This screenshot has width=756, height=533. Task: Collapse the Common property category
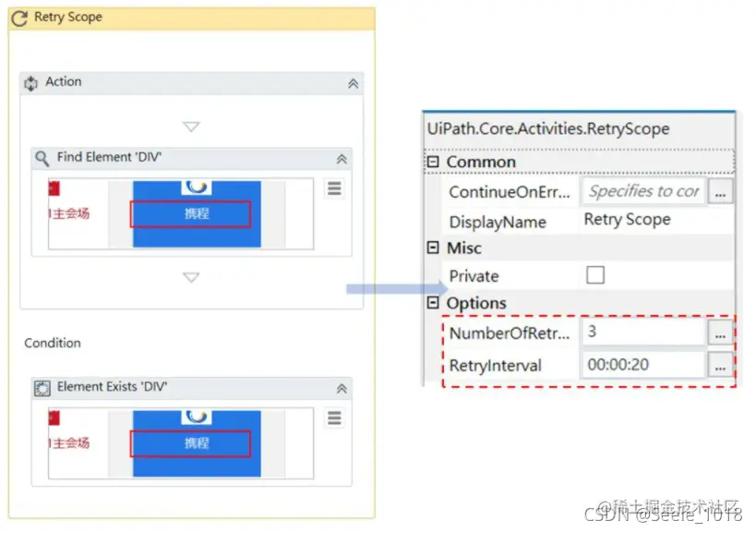(x=433, y=162)
